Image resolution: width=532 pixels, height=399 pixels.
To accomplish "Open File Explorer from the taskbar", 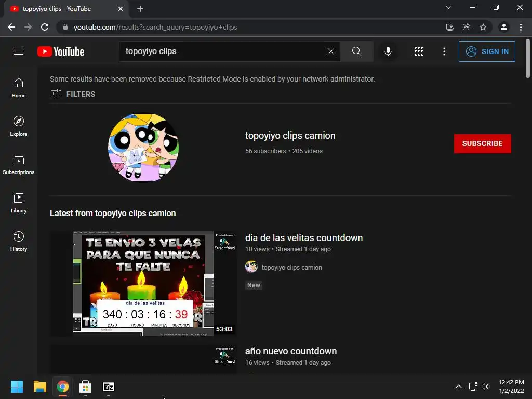I will pos(39,387).
